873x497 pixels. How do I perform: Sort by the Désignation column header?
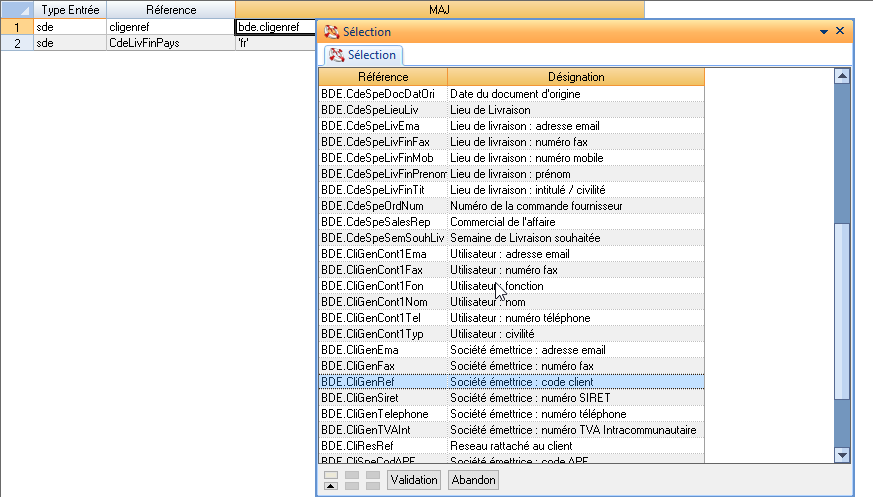(x=575, y=77)
